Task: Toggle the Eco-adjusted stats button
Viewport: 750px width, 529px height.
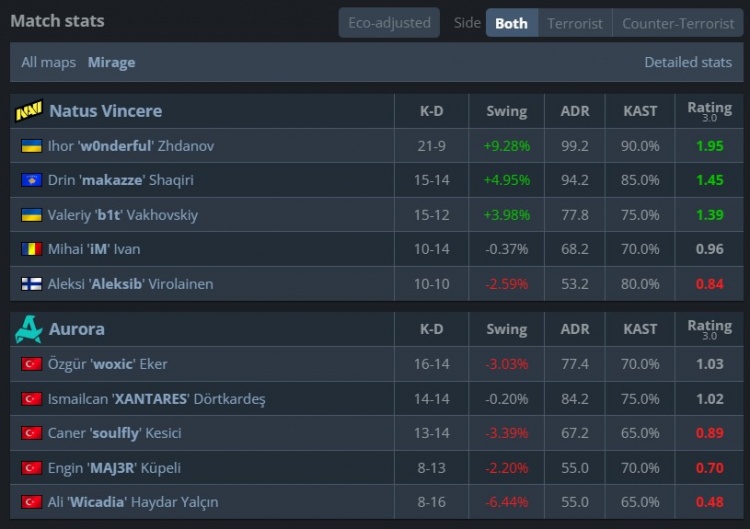Action: coord(389,23)
